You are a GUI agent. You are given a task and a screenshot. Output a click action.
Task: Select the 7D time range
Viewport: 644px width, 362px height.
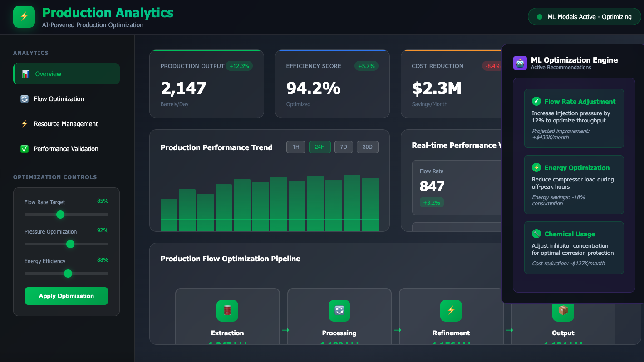click(344, 147)
